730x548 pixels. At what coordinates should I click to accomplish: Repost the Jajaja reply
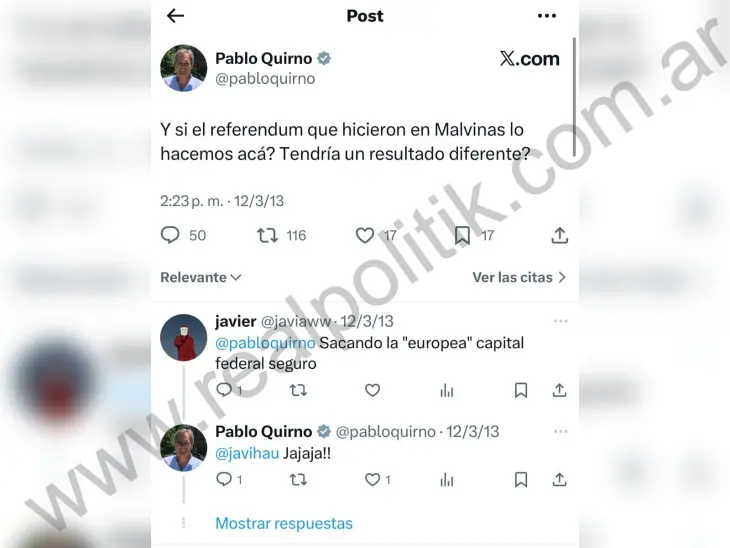click(x=298, y=480)
